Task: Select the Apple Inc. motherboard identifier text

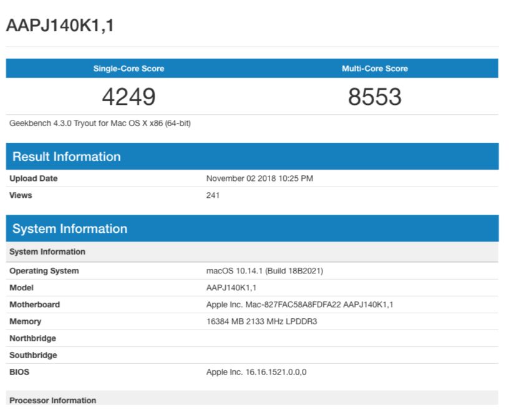Action: click(x=299, y=305)
